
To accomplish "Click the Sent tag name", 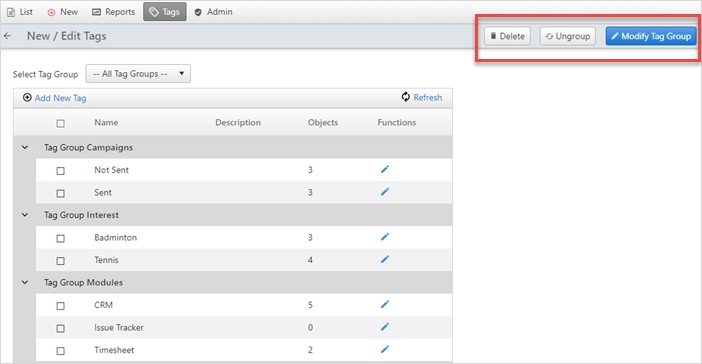I will pos(103,193).
